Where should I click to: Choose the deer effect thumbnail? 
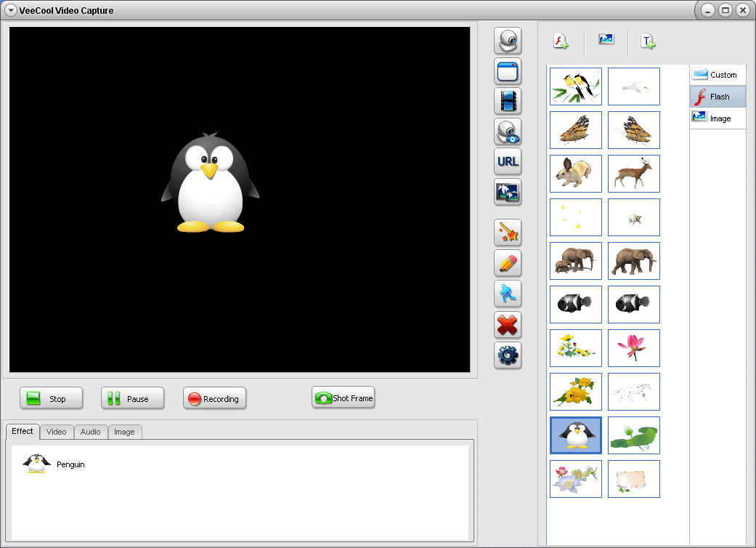tap(633, 174)
